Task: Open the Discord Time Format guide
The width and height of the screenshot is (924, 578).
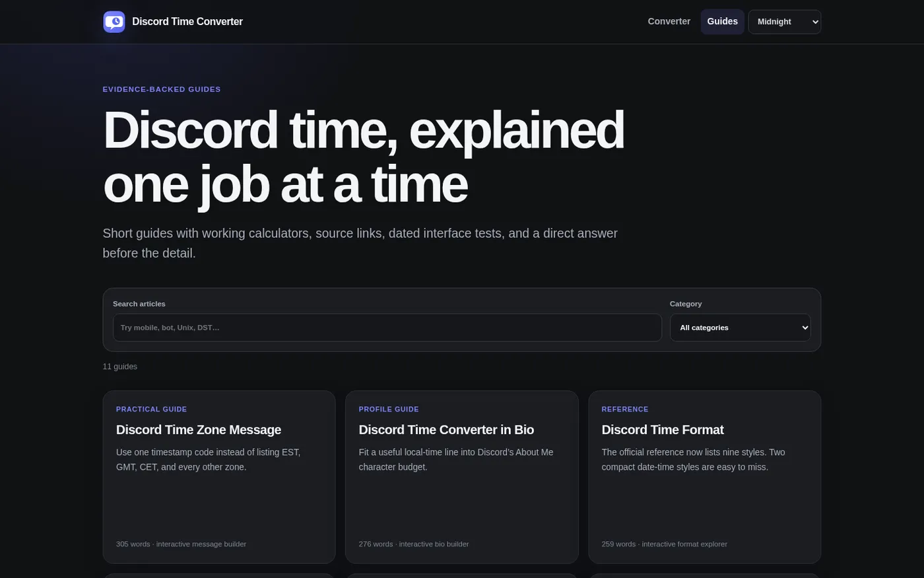Action: [663, 430]
